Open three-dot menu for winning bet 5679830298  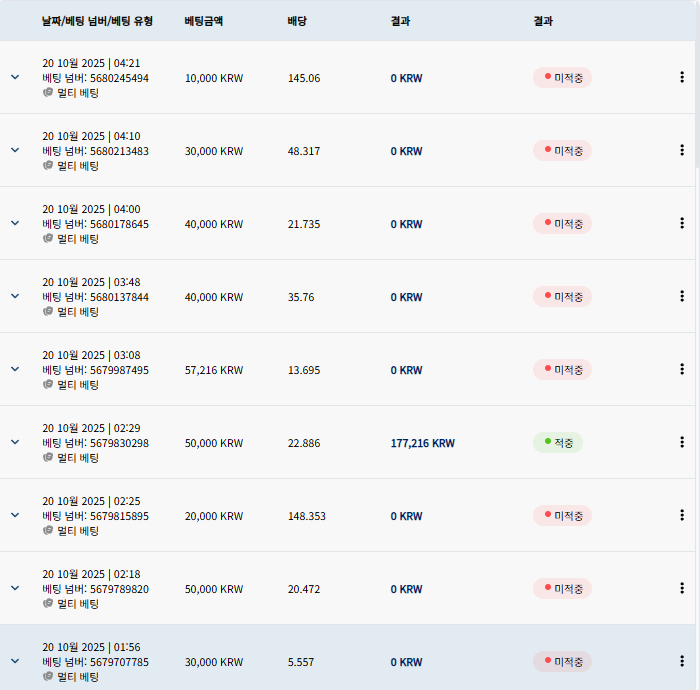(x=682, y=442)
